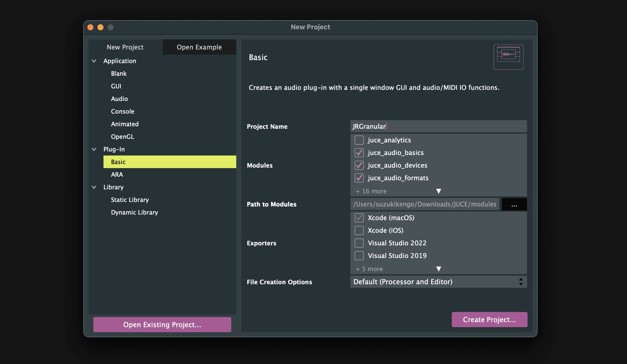Collapse the Application tree section
This screenshot has height=364, width=627.
(94, 61)
